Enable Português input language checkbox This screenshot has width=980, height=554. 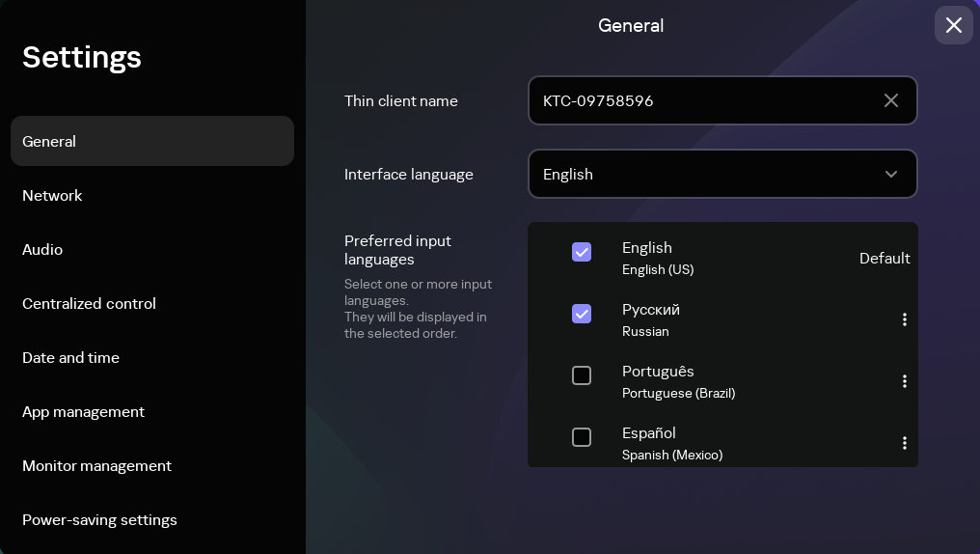(x=582, y=375)
